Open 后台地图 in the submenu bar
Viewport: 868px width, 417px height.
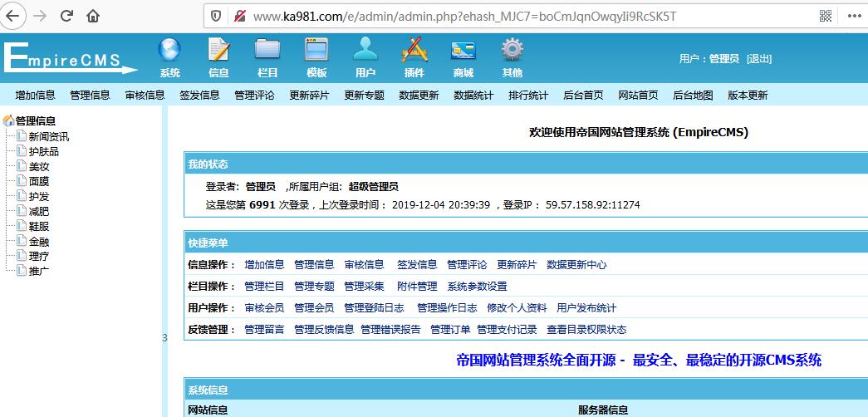693,96
